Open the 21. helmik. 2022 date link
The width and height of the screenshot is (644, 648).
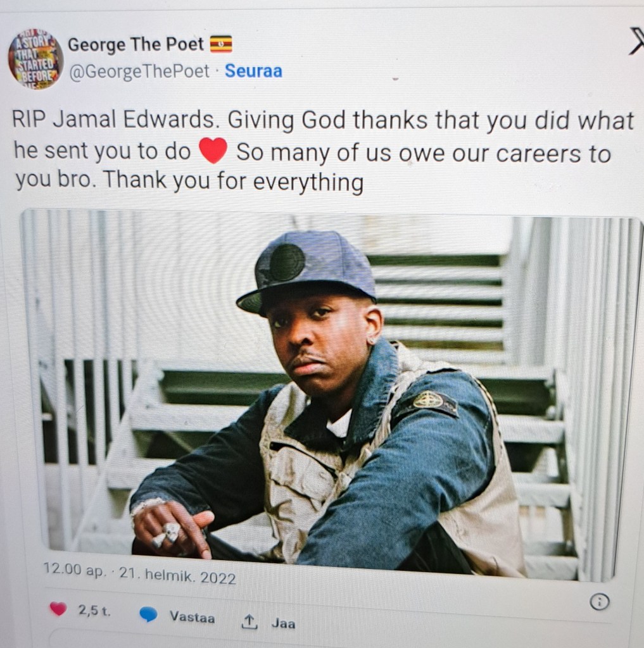coord(177,576)
